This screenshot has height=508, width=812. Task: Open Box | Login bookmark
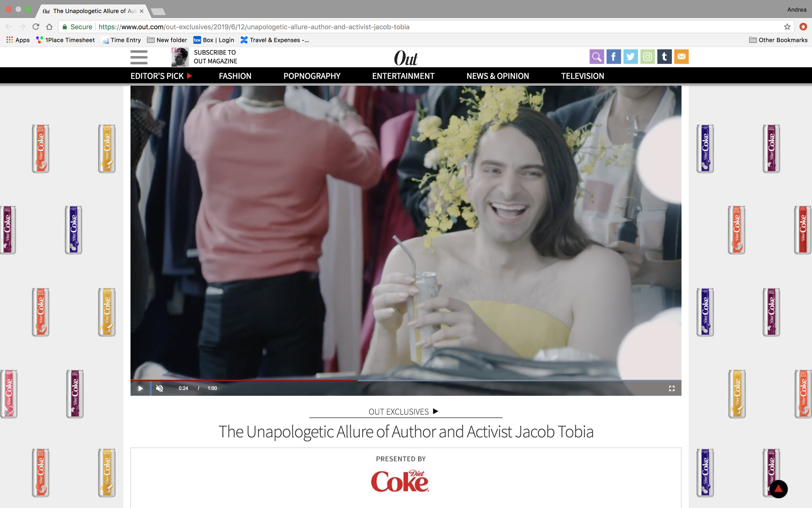click(214, 40)
